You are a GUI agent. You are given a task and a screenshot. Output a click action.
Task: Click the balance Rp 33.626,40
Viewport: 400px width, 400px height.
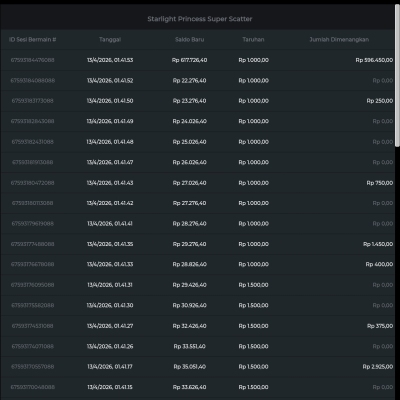point(189,387)
